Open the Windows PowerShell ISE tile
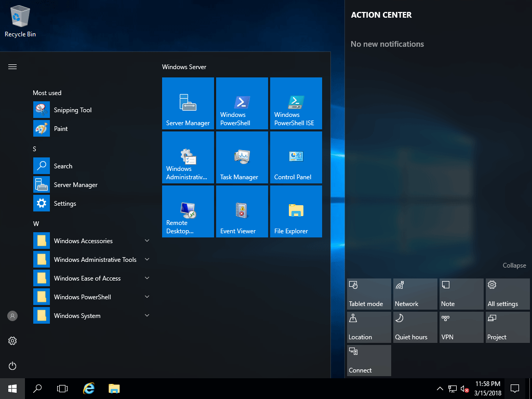 coord(296,103)
